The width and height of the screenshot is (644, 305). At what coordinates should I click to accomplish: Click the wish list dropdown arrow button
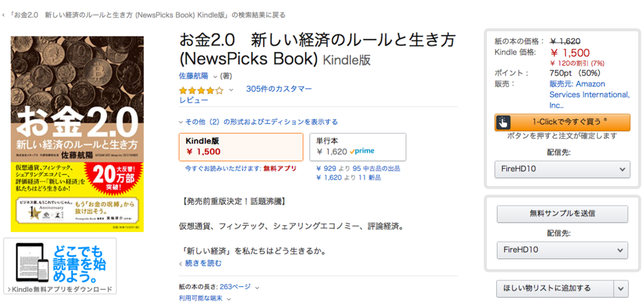point(621,289)
